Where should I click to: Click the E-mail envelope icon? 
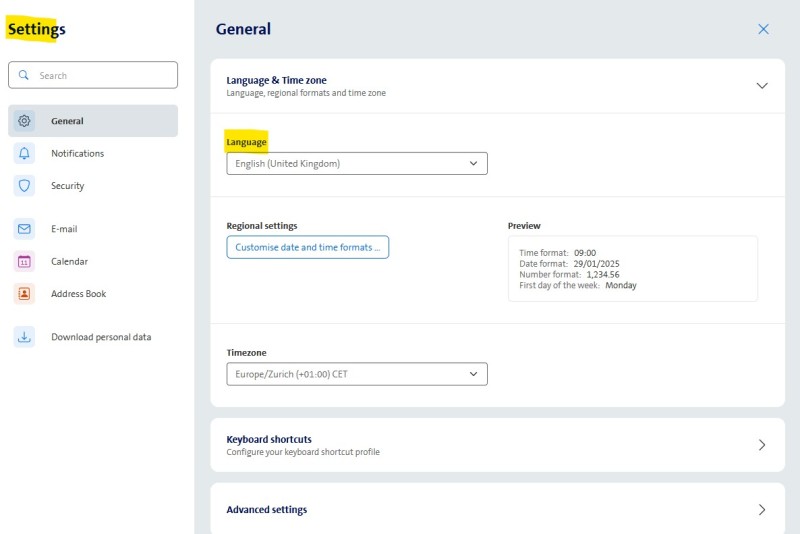coord(25,229)
